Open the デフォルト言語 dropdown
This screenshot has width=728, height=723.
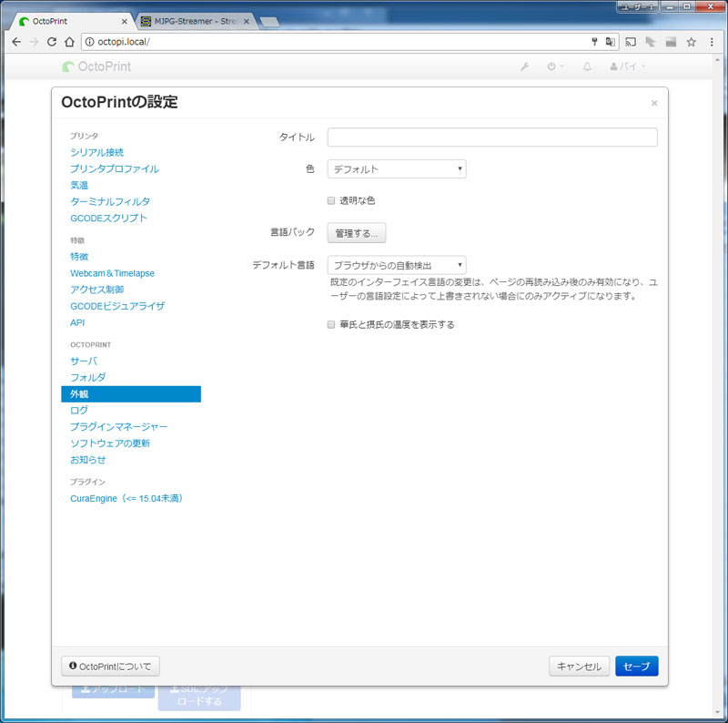[397, 265]
